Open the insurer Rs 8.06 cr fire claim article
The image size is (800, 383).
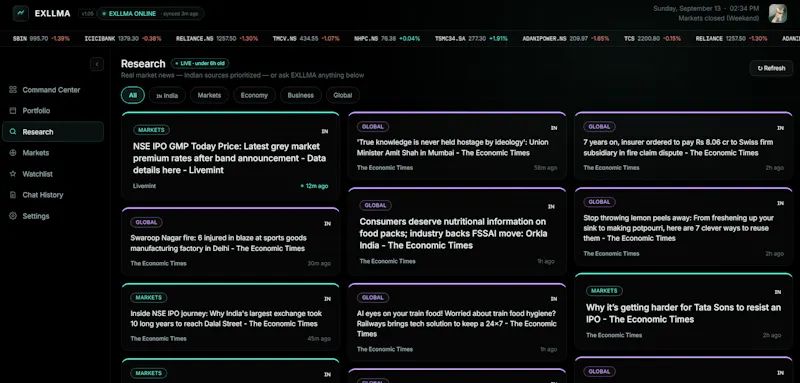684,146
